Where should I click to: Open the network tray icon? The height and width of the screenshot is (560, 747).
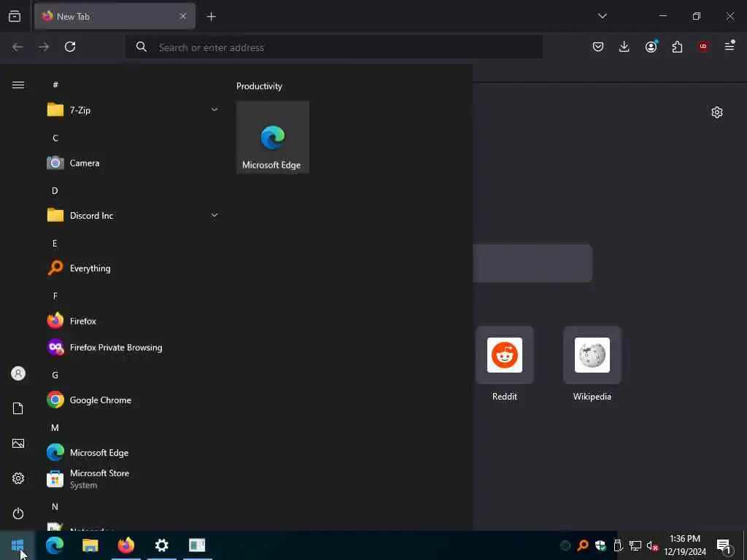click(x=635, y=545)
